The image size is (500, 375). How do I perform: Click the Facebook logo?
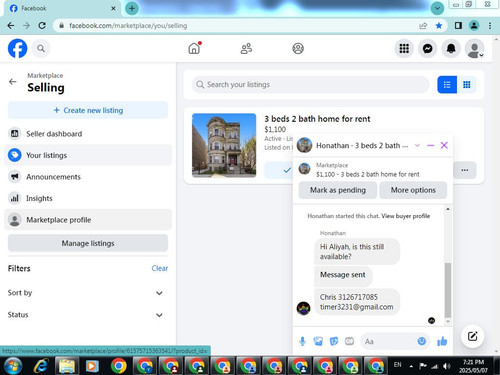(17, 49)
